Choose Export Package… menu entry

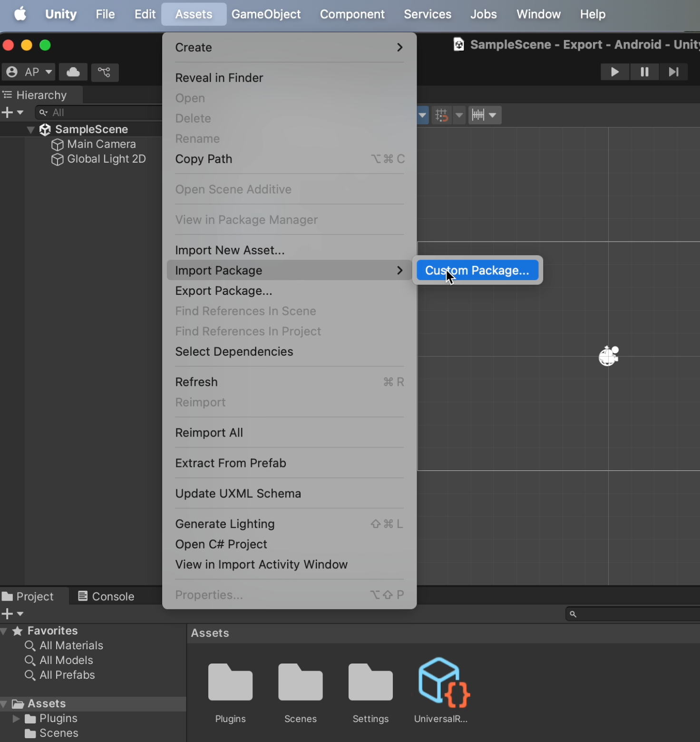click(289, 291)
